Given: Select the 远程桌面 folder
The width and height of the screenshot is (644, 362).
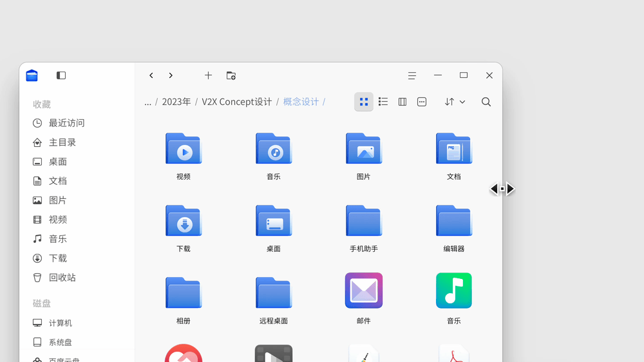Looking at the screenshot, I should tap(274, 292).
